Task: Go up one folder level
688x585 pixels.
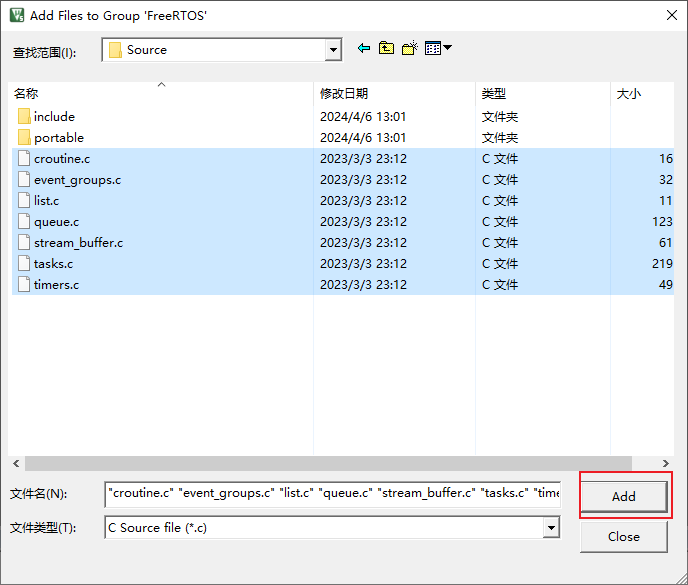Action: coord(386,49)
